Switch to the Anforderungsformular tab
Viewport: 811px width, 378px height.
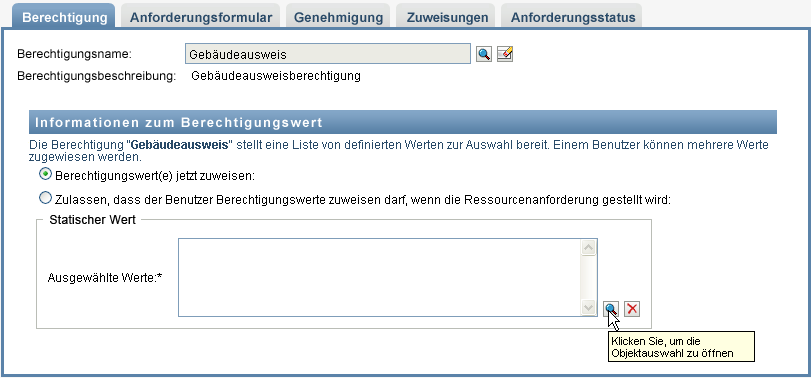(x=201, y=17)
